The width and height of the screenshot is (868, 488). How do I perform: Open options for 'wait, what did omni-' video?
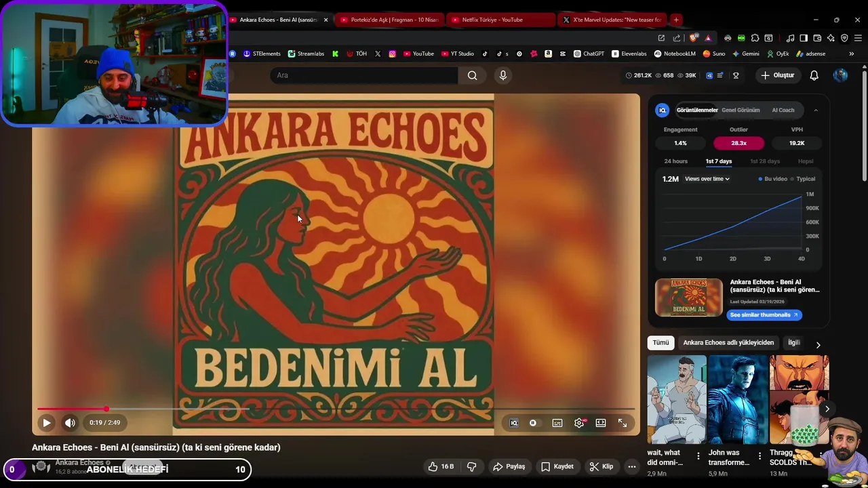tap(698, 456)
